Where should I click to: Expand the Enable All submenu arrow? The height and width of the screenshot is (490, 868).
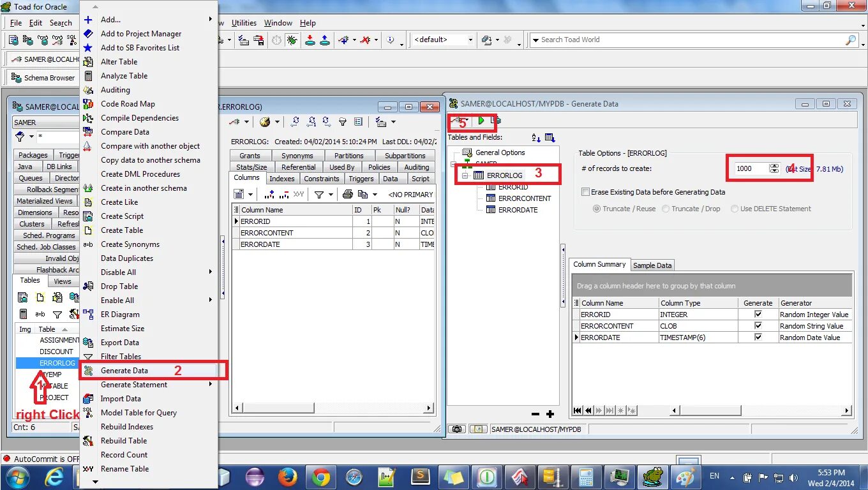point(210,301)
